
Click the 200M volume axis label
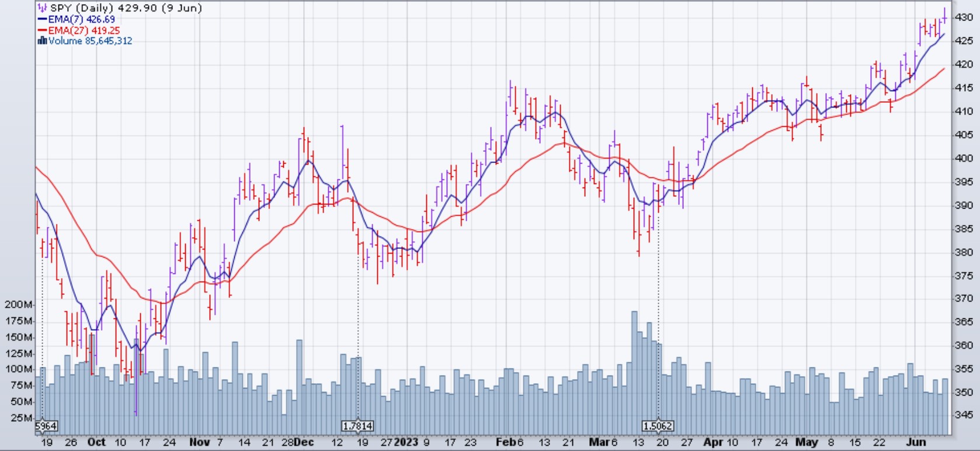[x=18, y=304]
